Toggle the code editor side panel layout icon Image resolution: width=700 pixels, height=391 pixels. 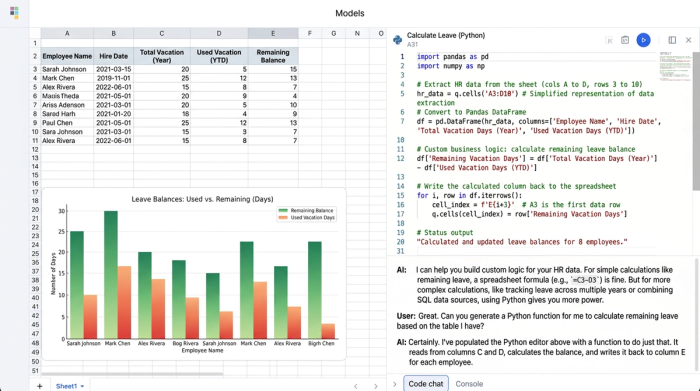pyautogui.click(x=672, y=40)
